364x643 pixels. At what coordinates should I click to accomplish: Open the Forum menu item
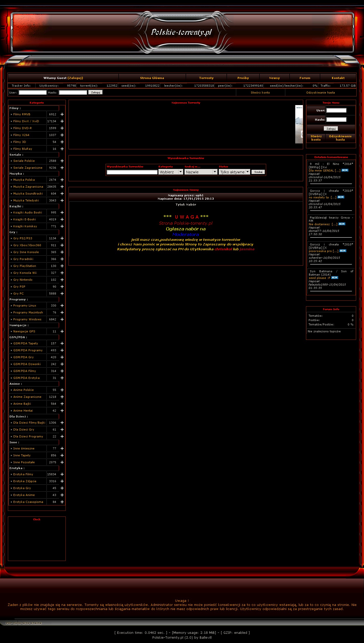coord(305,78)
